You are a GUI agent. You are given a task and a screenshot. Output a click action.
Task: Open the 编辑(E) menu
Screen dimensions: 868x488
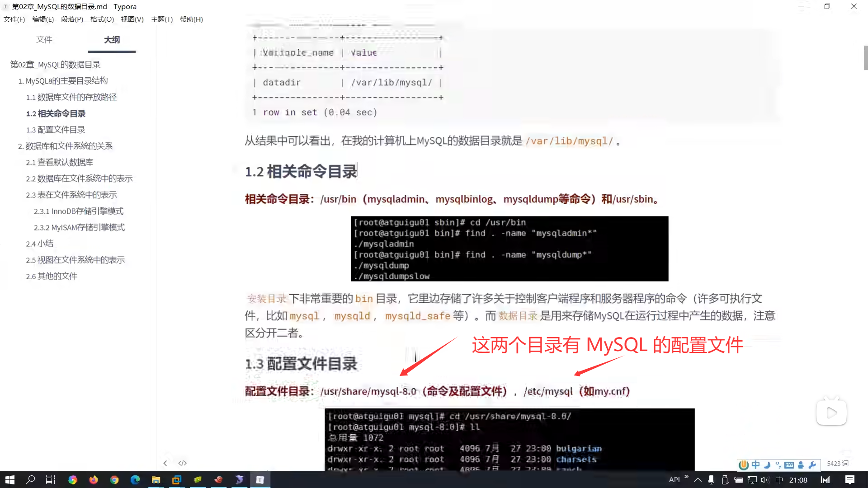tap(43, 19)
